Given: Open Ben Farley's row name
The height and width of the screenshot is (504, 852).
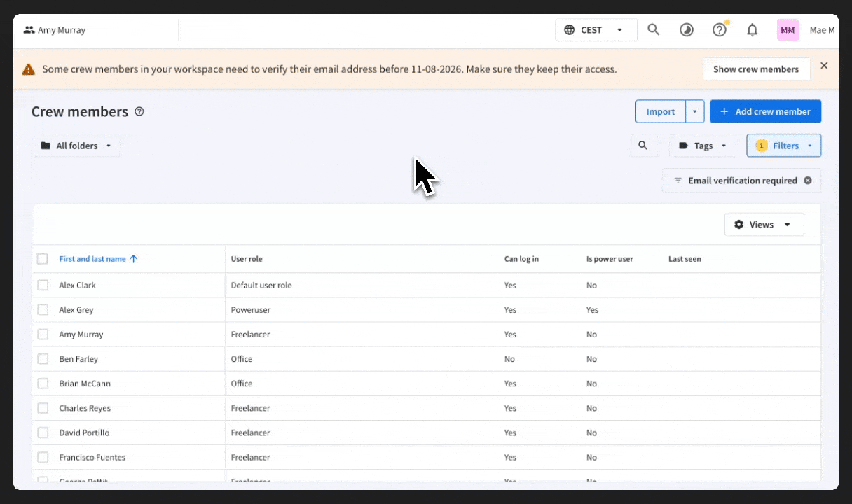Looking at the screenshot, I should [x=78, y=359].
